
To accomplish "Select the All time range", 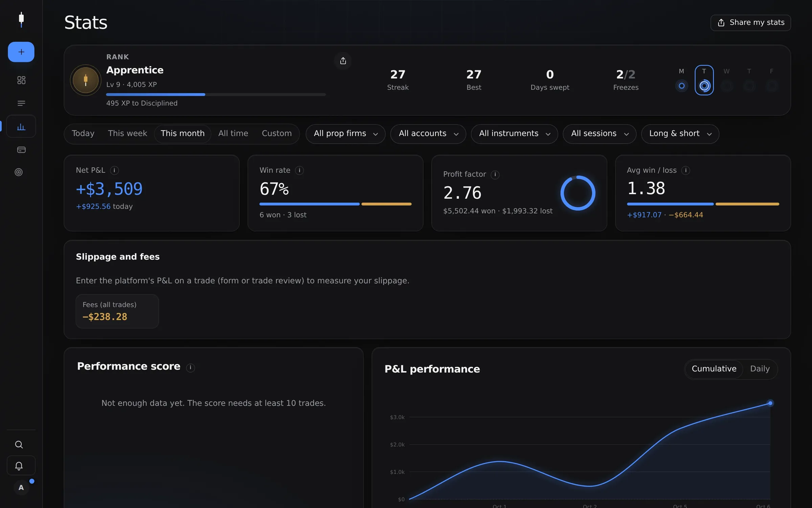I will pyautogui.click(x=233, y=134).
